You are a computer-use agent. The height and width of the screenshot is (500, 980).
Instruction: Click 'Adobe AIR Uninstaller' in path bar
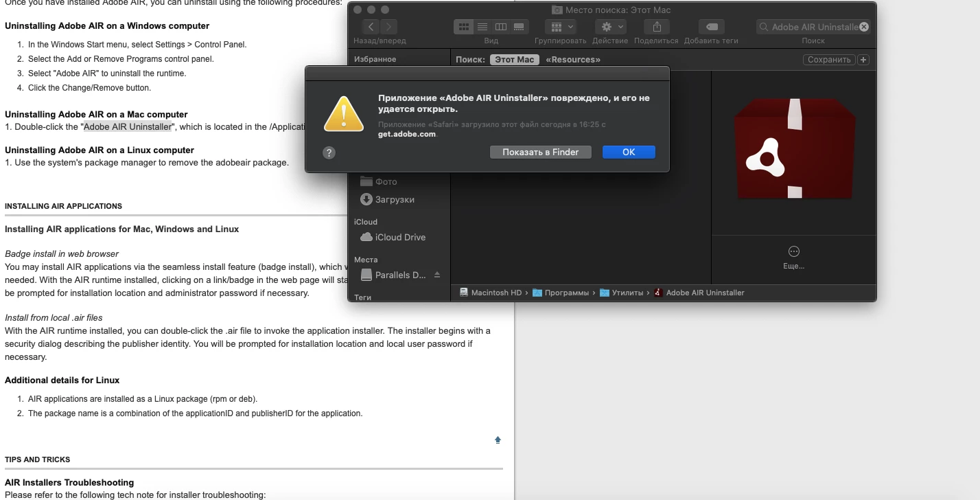pyautogui.click(x=699, y=293)
